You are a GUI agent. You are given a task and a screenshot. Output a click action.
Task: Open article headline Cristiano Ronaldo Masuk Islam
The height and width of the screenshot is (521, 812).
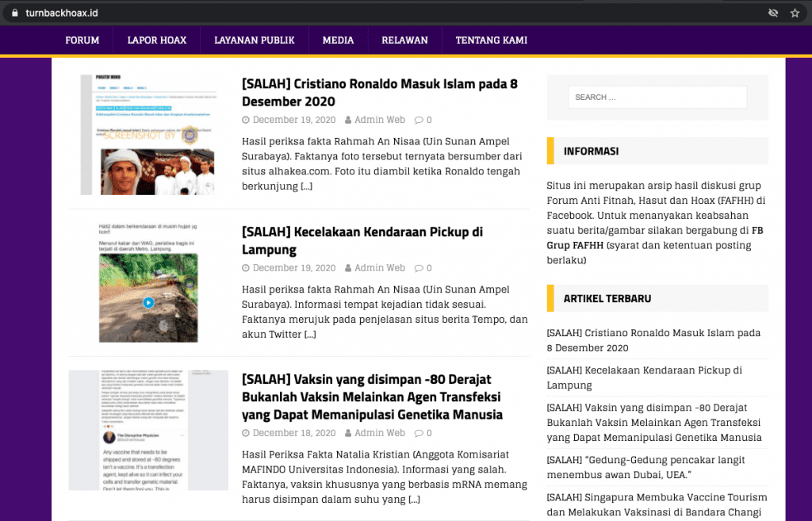point(380,93)
